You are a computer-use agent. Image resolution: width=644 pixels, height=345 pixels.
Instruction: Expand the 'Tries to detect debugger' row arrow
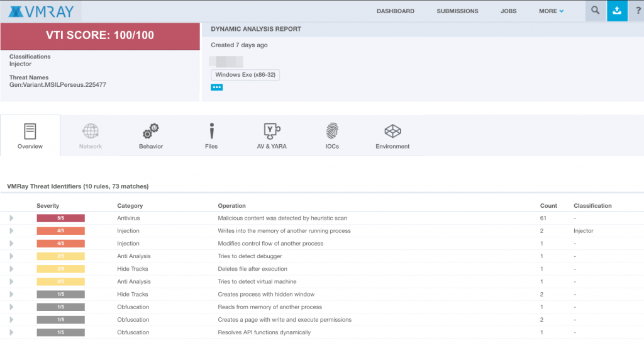point(11,256)
